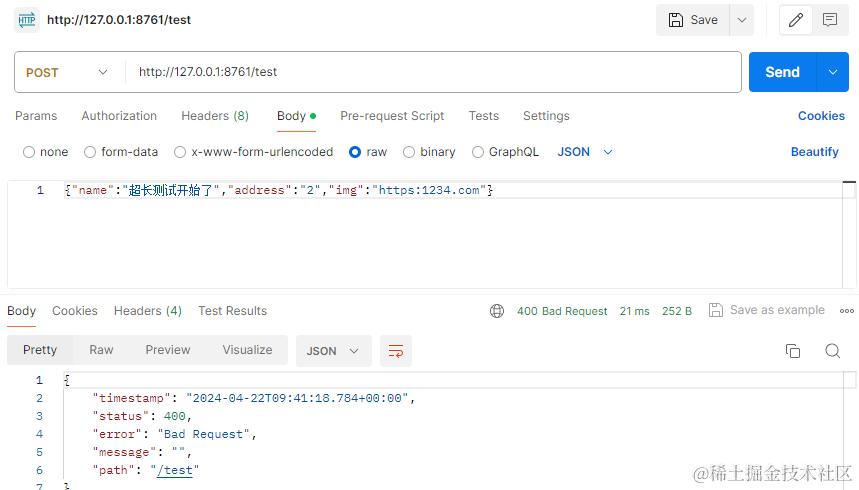
Task: Open the response Headers (4) tab
Action: pyautogui.click(x=147, y=311)
